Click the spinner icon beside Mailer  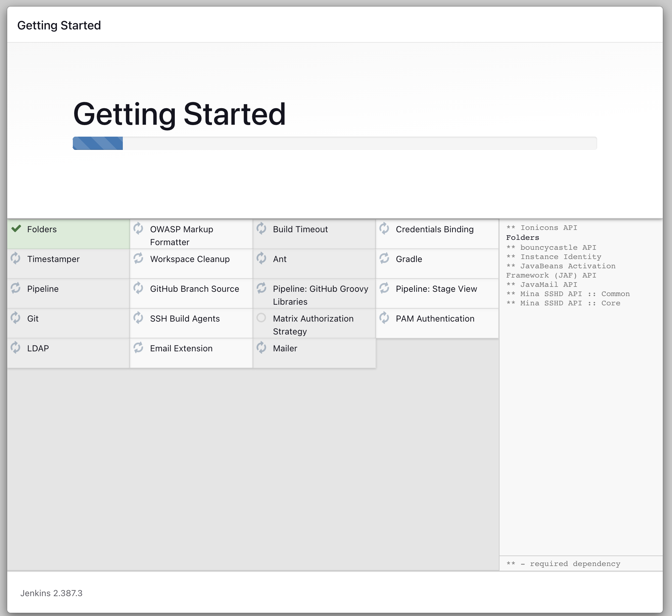pos(262,348)
